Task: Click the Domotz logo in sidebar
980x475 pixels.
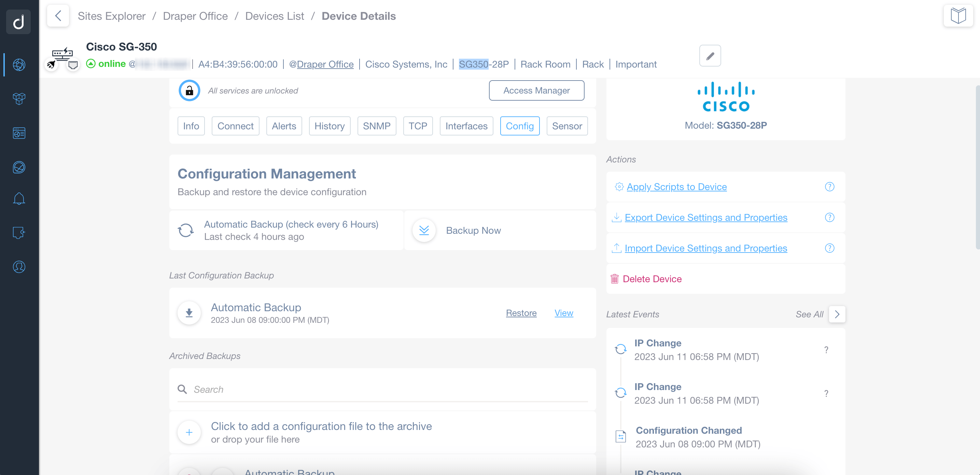Action: coord(19,21)
